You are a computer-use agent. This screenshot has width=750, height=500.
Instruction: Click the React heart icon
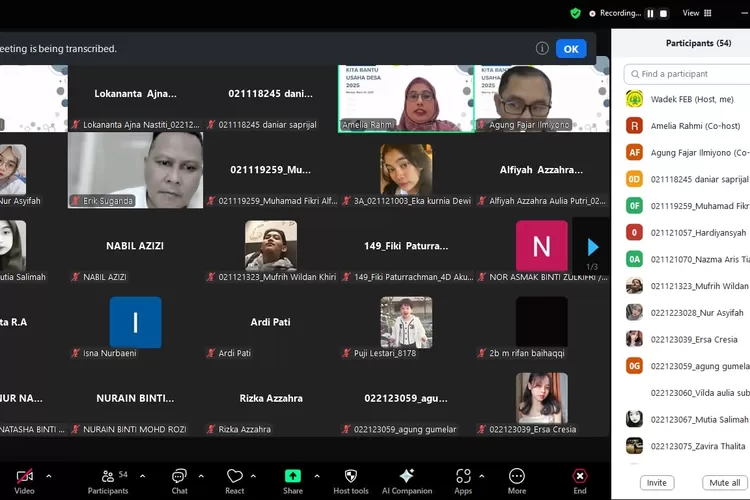(235, 480)
